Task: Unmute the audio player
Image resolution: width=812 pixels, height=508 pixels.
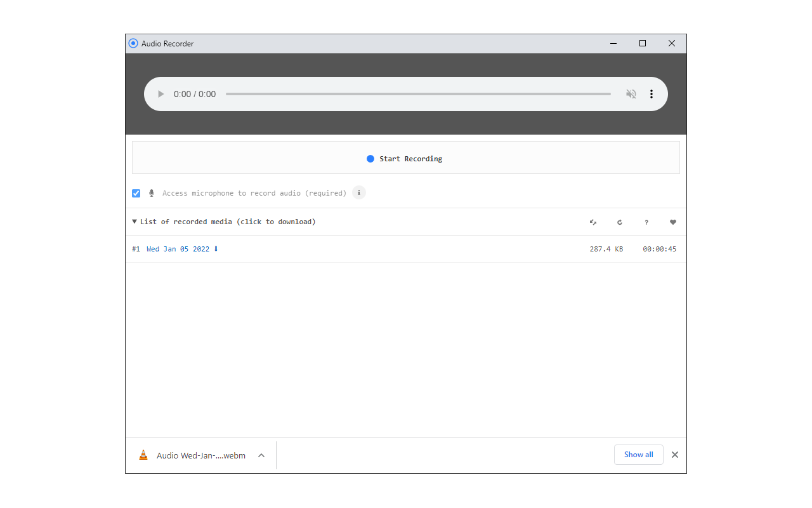Action: [x=631, y=93]
